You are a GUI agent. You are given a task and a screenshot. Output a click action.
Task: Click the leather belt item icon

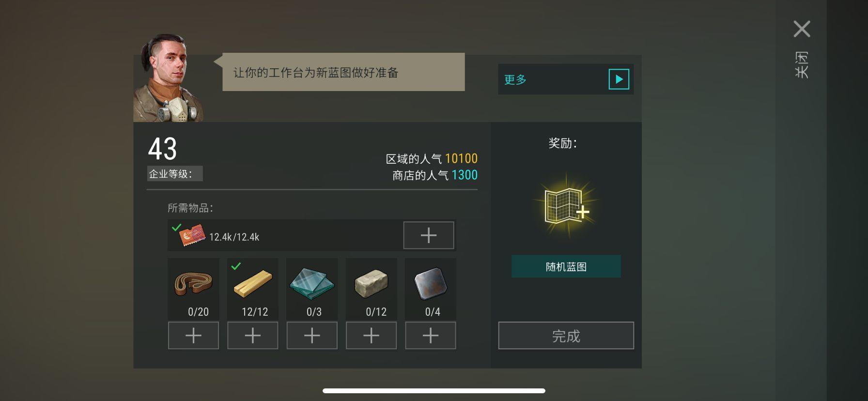pyautogui.click(x=193, y=284)
